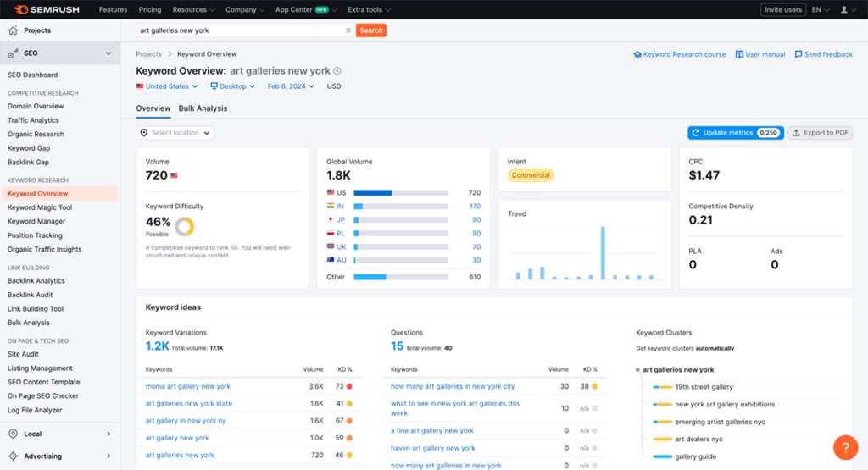Select '19th street gallery' cluster item

[x=704, y=387]
